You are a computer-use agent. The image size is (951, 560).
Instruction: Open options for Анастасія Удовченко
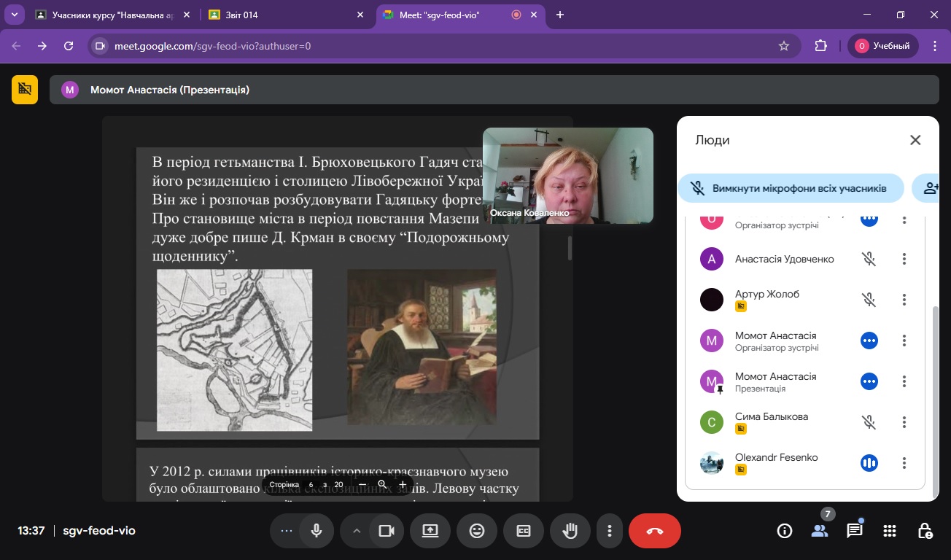coord(904,259)
